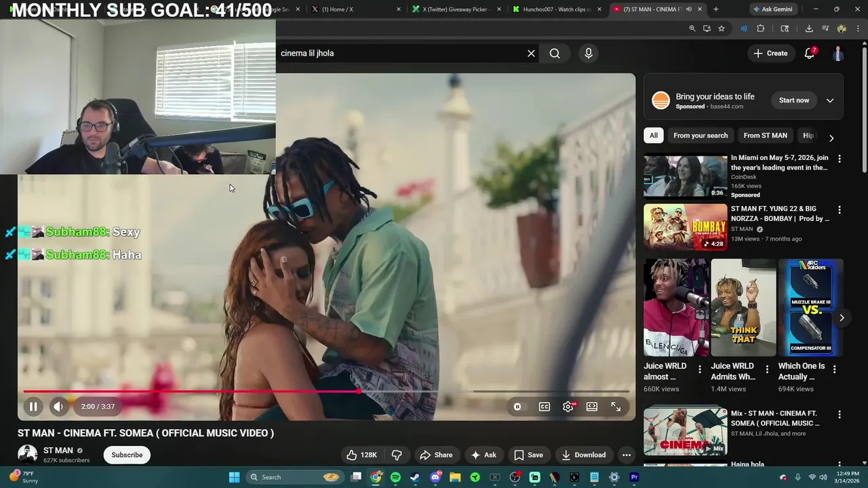
Task: Open the notifications bell
Action: pos(810,53)
